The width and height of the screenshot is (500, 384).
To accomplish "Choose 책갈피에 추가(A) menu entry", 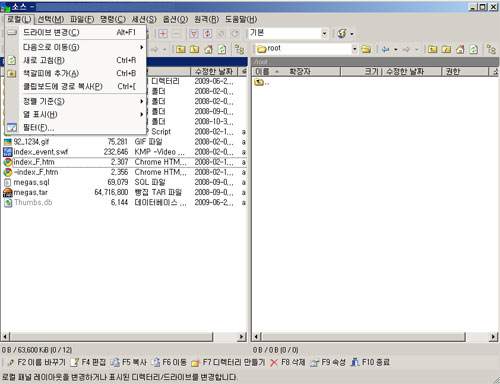I will click(76, 73).
